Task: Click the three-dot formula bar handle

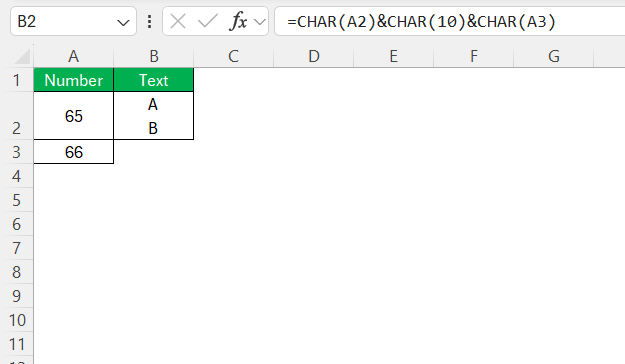Action: 149,21
